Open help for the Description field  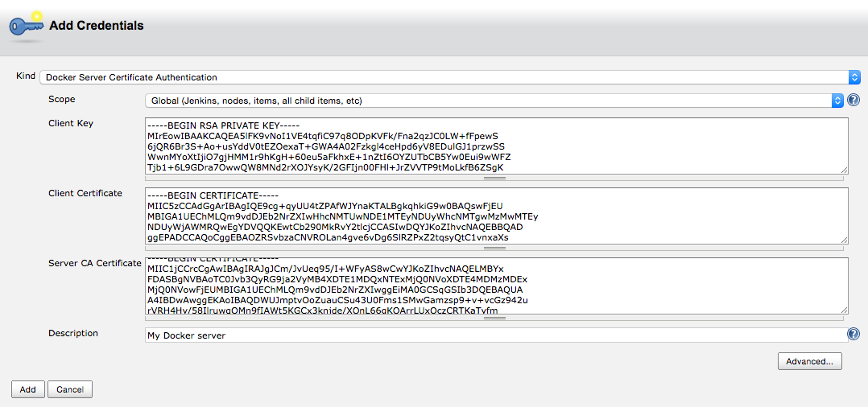(x=854, y=334)
